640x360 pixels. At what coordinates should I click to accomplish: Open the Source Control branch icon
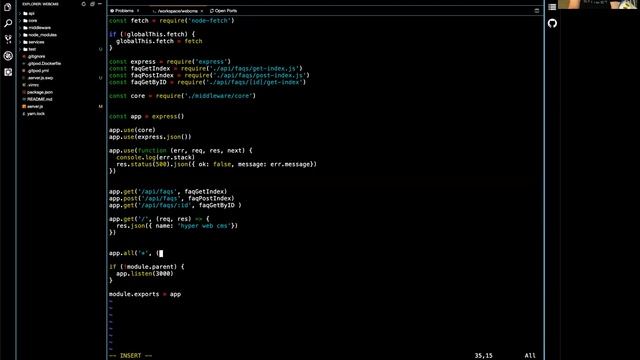(8, 39)
